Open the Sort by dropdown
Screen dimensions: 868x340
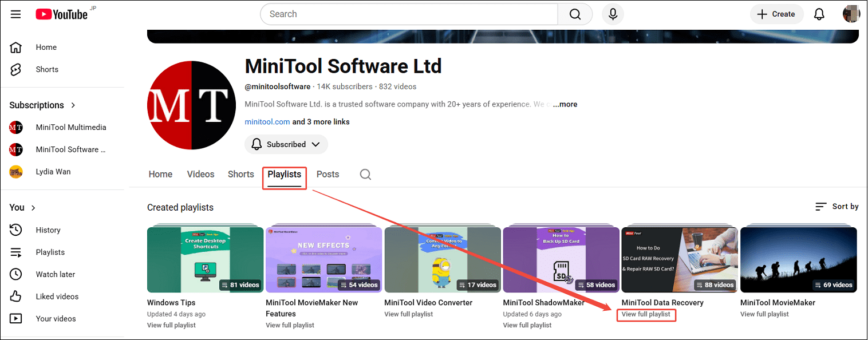(x=837, y=207)
